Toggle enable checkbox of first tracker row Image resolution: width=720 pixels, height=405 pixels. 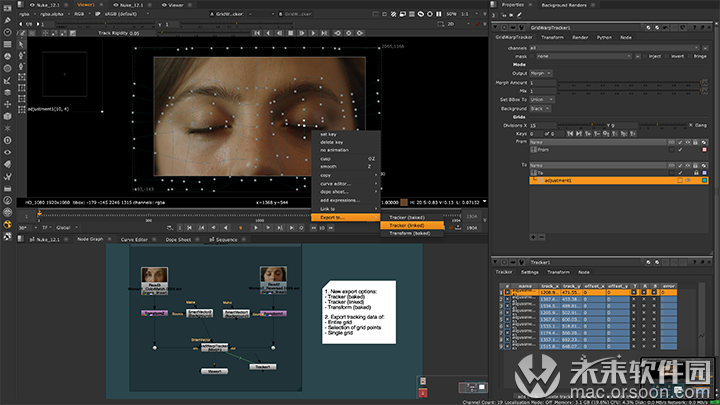tap(507, 292)
